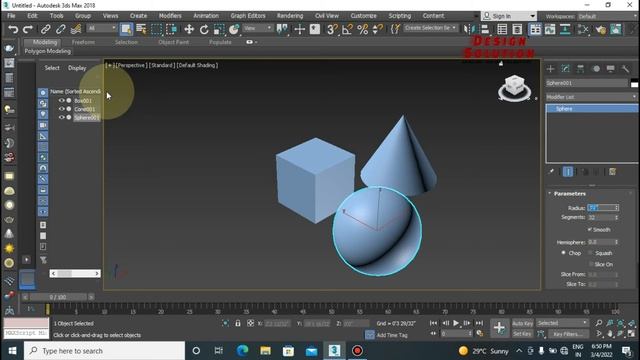Viewport: 640px width, 360px height.
Task: Toggle visibility eye for Box001
Action: click(x=62, y=100)
